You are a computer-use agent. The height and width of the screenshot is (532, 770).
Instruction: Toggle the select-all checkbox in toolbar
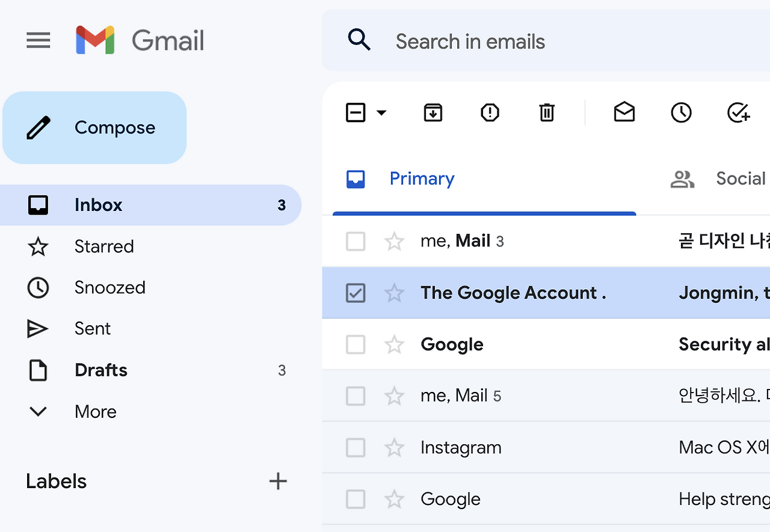click(356, 112)
